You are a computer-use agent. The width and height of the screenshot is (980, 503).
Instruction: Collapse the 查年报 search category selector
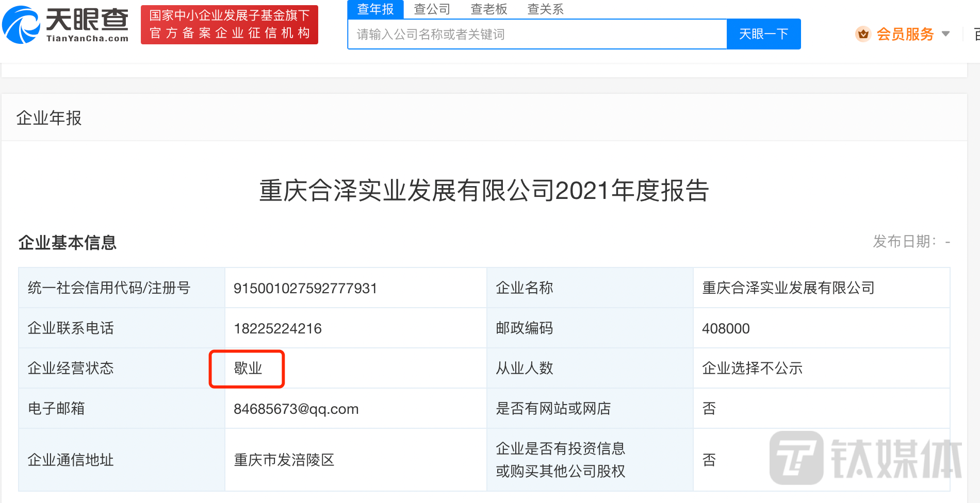(375, 9)
